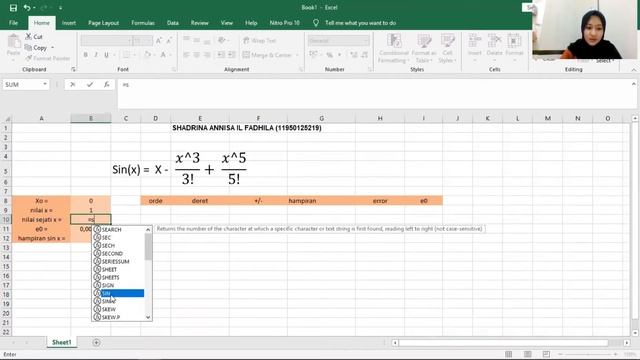Switch to the Insert tab
The width and height of the screenshot is (640, 360).
point(69,23)
